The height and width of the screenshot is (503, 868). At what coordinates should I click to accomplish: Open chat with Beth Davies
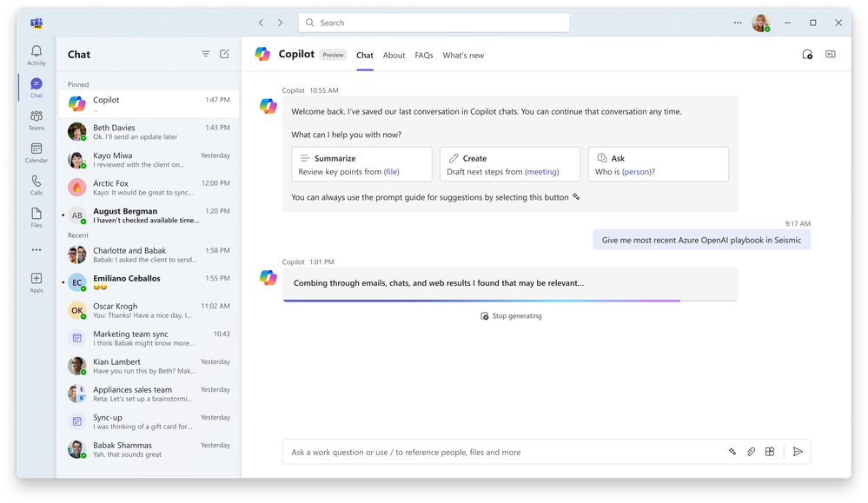(x=149, y=132)
